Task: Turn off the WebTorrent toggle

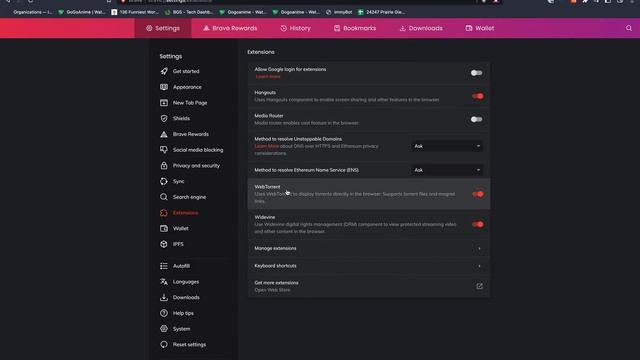Action: (478, 194)
